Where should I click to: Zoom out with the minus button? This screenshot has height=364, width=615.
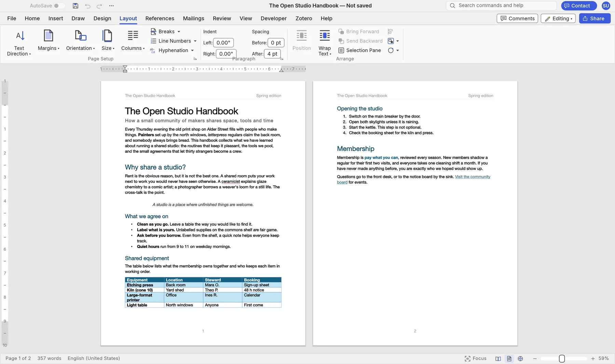pyautogui.click(x=535, y=359)
